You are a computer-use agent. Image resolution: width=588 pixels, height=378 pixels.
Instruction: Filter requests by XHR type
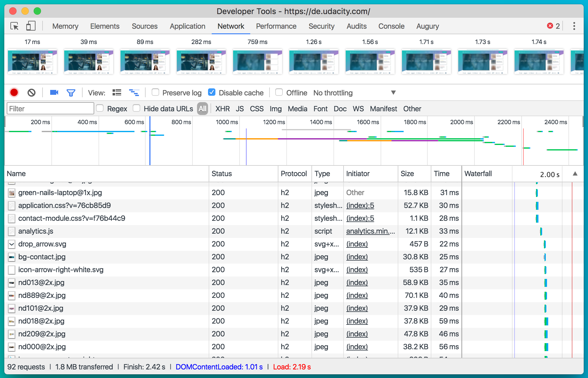pos(222,109)
